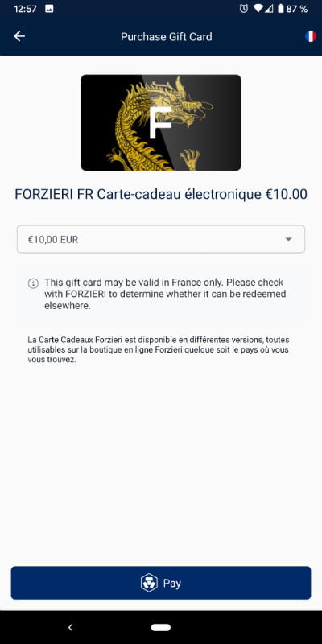This screenshot has width=322, height=644.
Task: Tap the Purchase Gift Card title
Action: [167, 36]
